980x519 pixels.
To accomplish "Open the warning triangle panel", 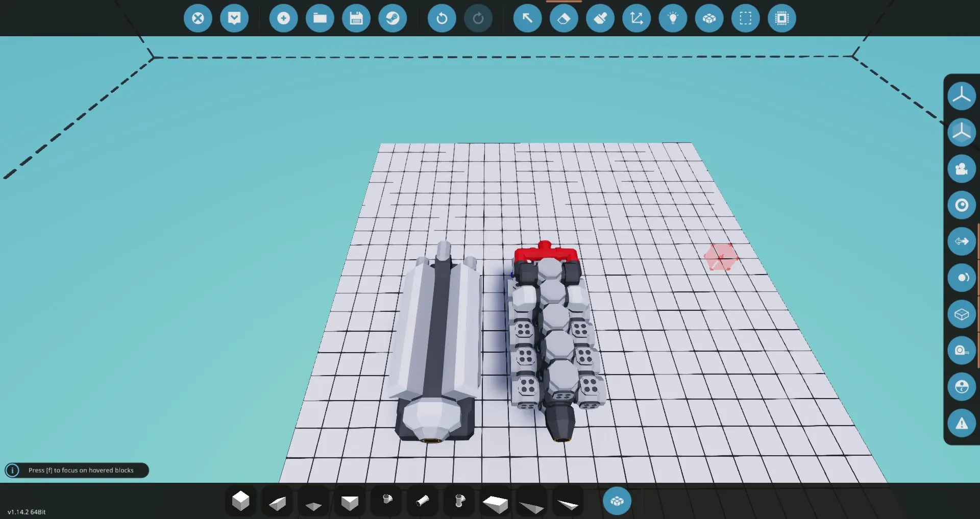I will (962, 423).
